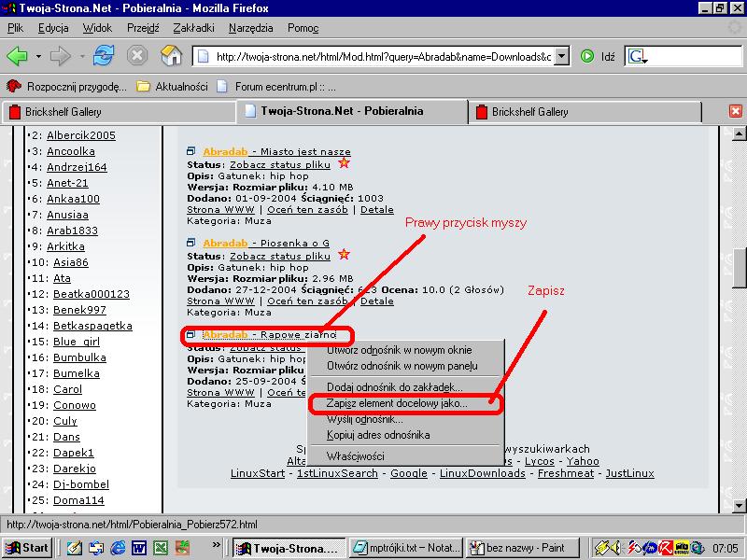747x560 pixels.
Task: Click the vertical scrollbar thumb
Action: pos(739,268)
